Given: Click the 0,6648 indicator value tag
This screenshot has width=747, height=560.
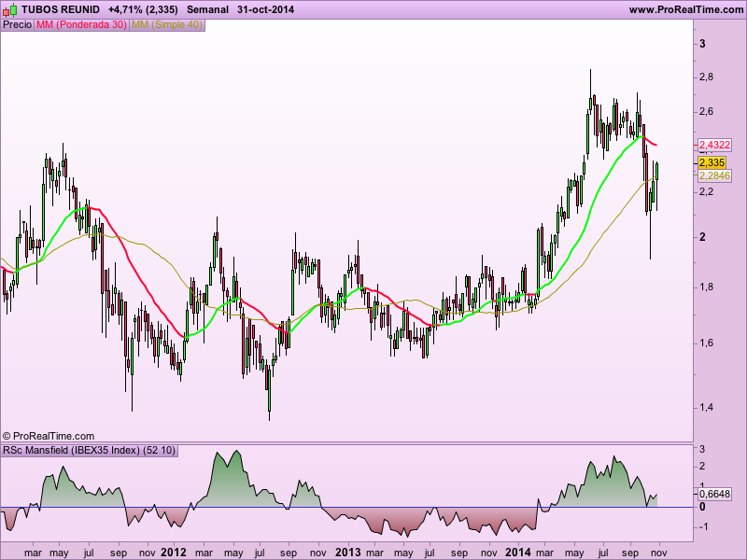Looking at the screenshot, I should 714,494.
